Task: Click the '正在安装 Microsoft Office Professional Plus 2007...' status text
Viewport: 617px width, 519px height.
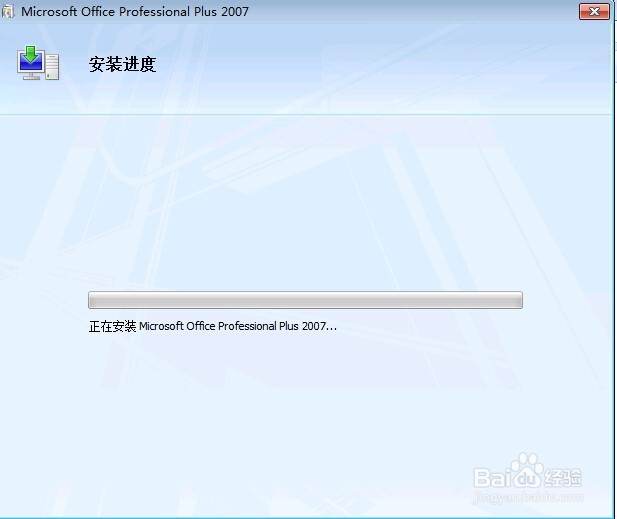Action: pyautogui.click(x=213, y=326)
